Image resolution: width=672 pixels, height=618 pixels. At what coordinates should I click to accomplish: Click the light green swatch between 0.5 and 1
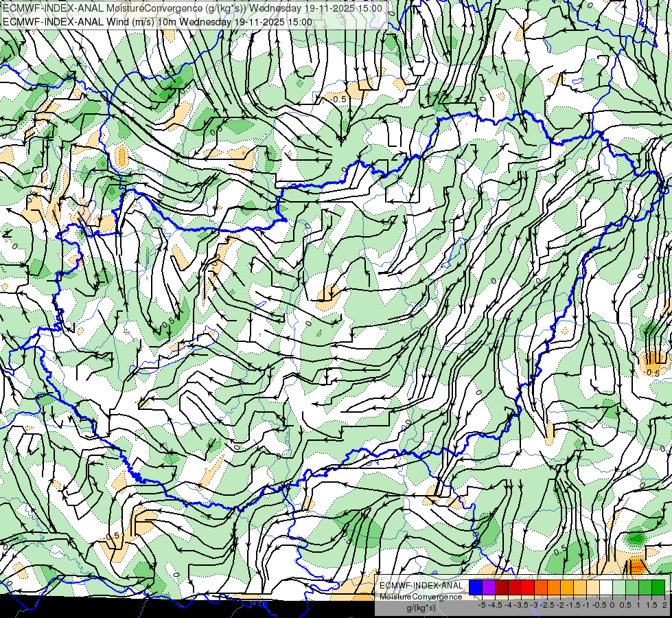(632, 588)
